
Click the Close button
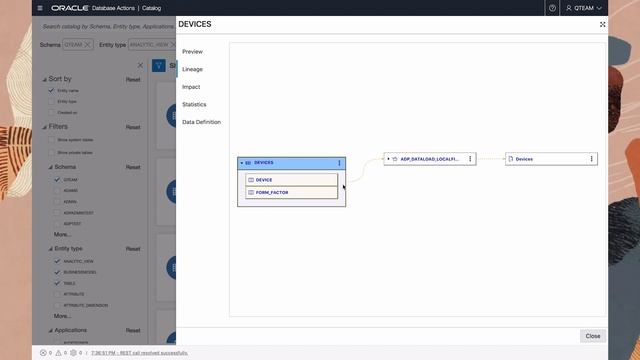(x=593, y=336)
